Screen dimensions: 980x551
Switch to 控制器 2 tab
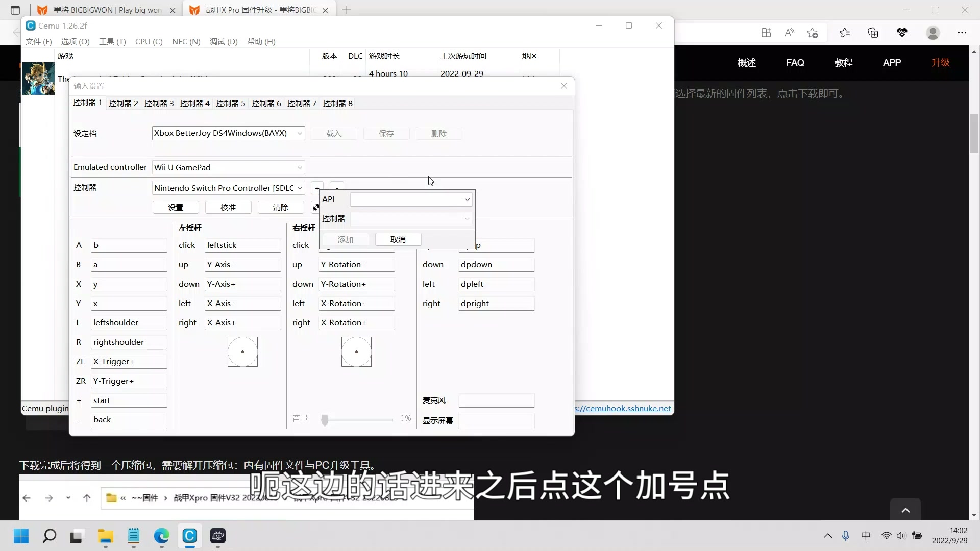click(x=124, y=103)
